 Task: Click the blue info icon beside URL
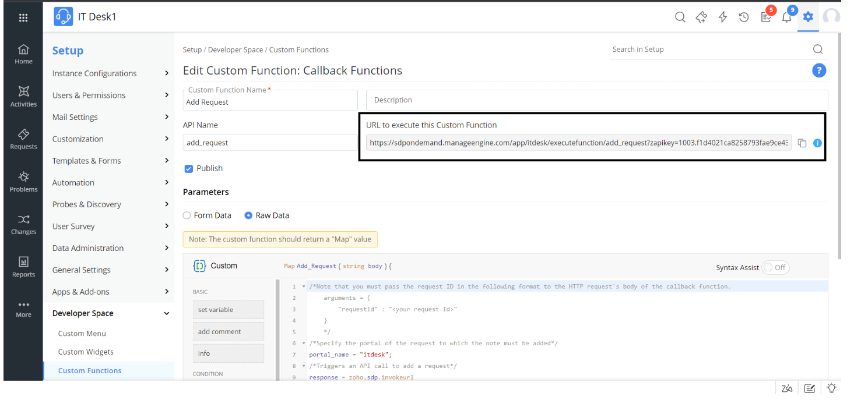point(817,143)
